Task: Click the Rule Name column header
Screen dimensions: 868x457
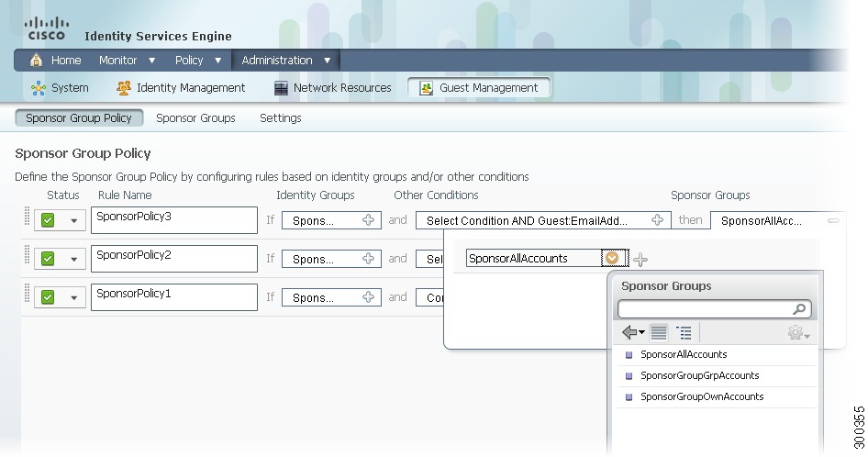Action: (125, 195)
